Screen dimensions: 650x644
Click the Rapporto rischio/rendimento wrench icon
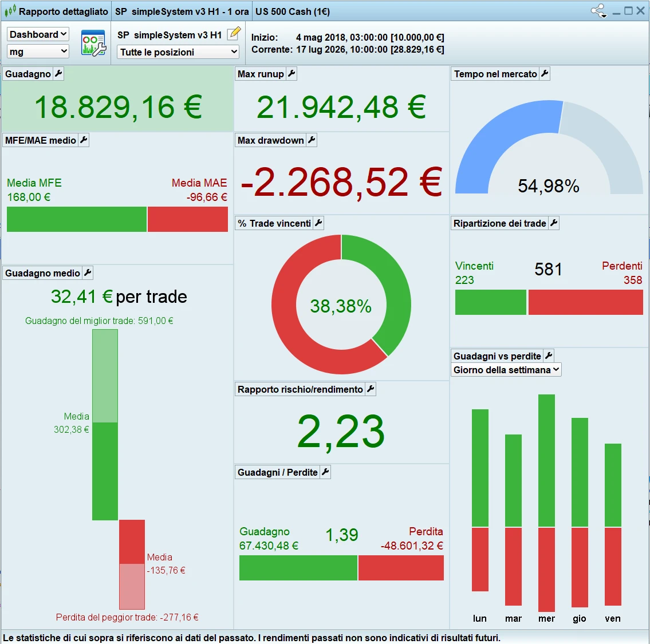(371, 389)
